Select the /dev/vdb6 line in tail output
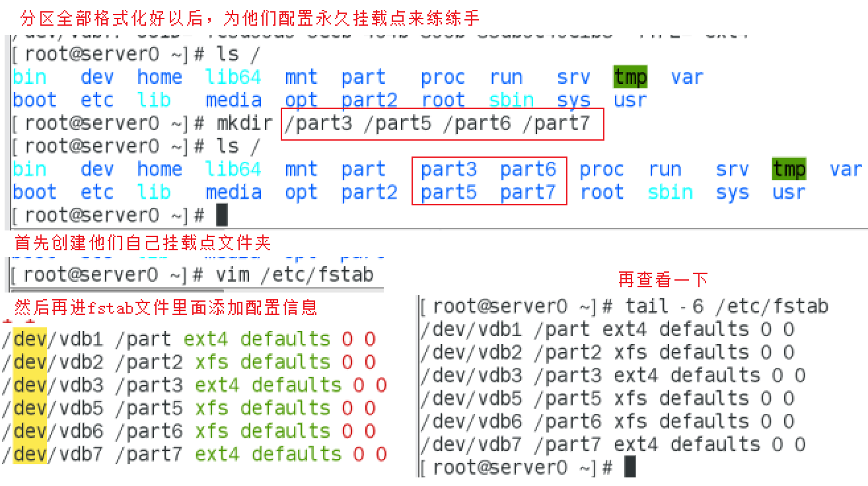 [x=607, y=421]
